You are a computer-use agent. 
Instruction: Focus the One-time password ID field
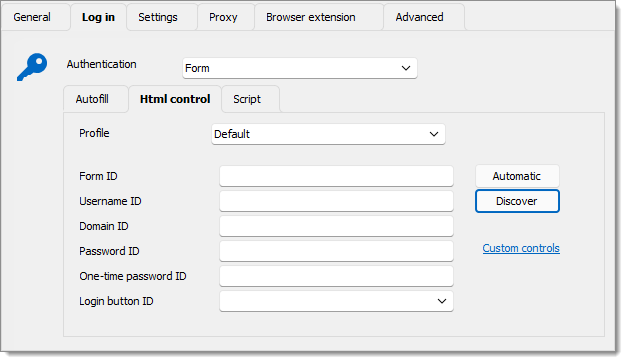click(x=336, y=276)
